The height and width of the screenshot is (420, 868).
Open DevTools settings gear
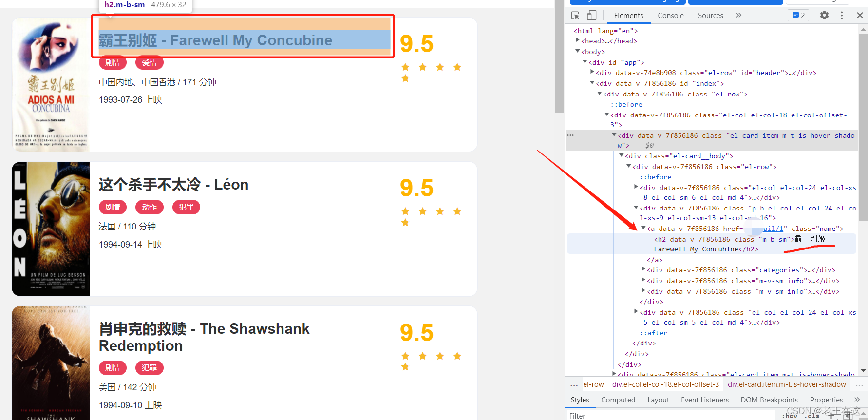click(824, 16)
